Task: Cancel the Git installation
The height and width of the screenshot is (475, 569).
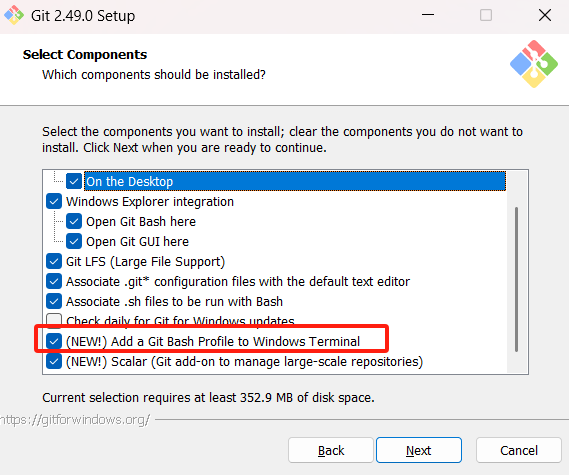Action: 519,450
